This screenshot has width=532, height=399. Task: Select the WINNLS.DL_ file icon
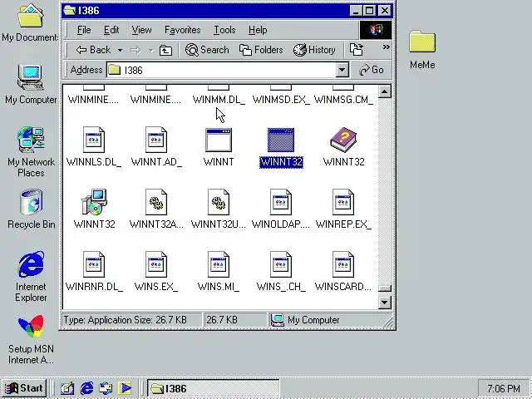(94, 140)
